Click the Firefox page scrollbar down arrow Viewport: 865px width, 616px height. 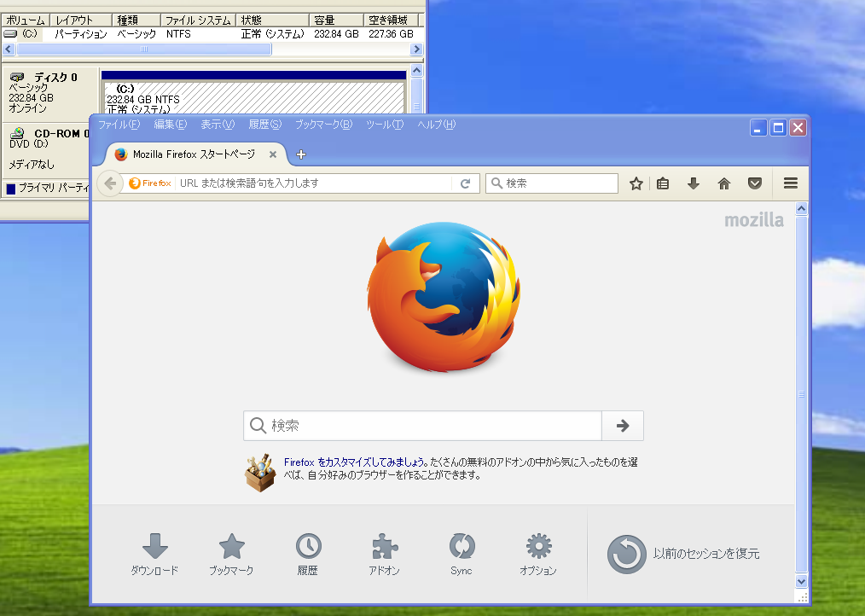pyautogui.click(x=802, y=581)
